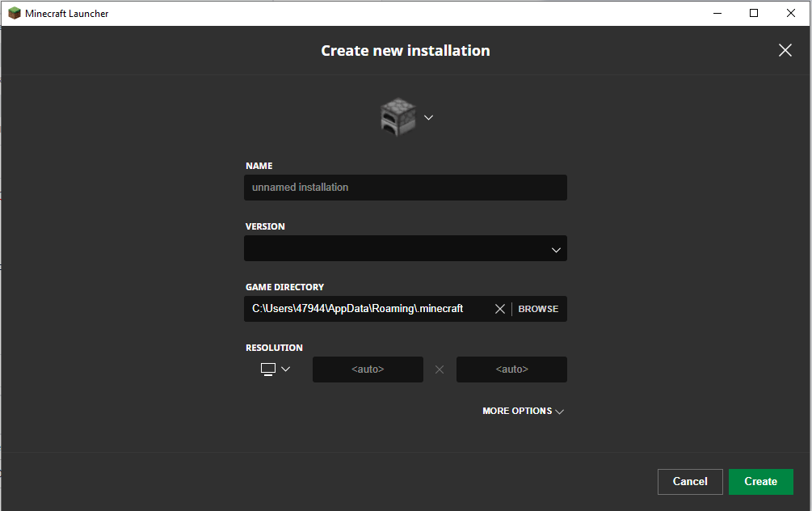Close the Minecraft Launcher window
Viewport: 812px width, 511px height.
791,13
